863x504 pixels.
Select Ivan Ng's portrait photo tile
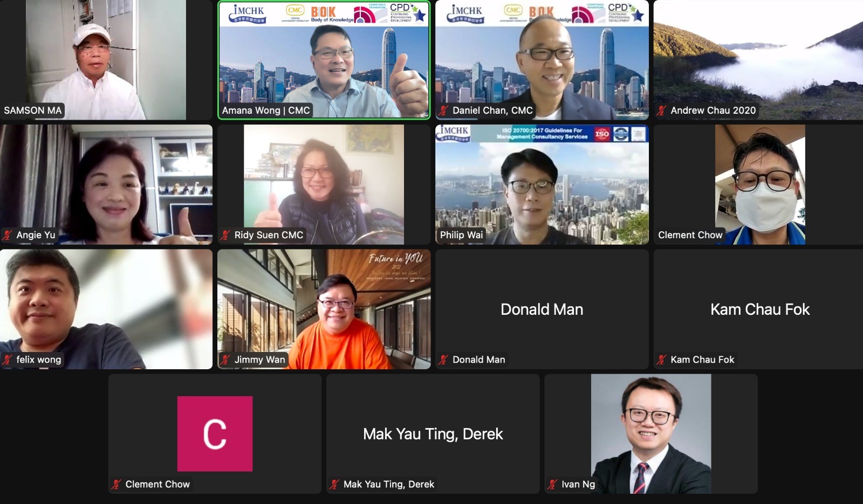651,434
